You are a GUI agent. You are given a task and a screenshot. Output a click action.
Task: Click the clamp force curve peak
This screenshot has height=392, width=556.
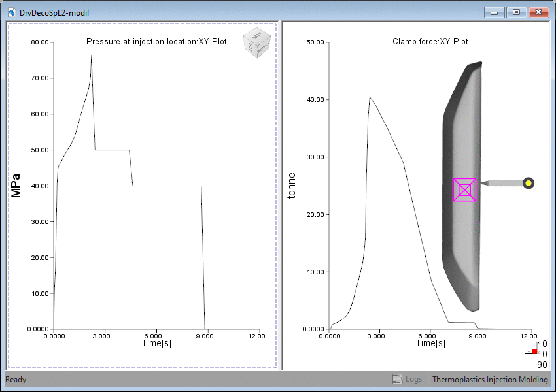pyautogui.click(x=370, y=98)
